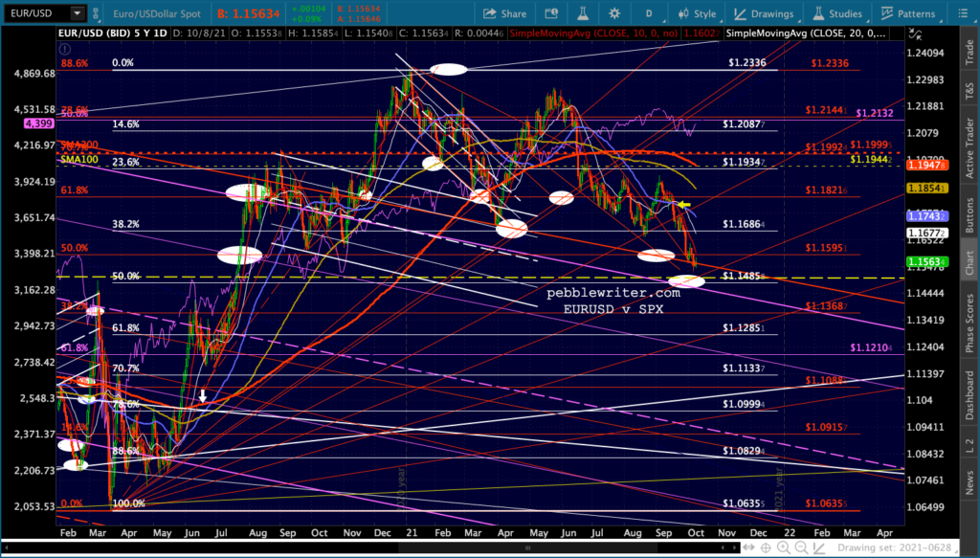The image size is (980, 558).
Task: Toggle the crosshair pan icon
Action: (x=766, y=548)
